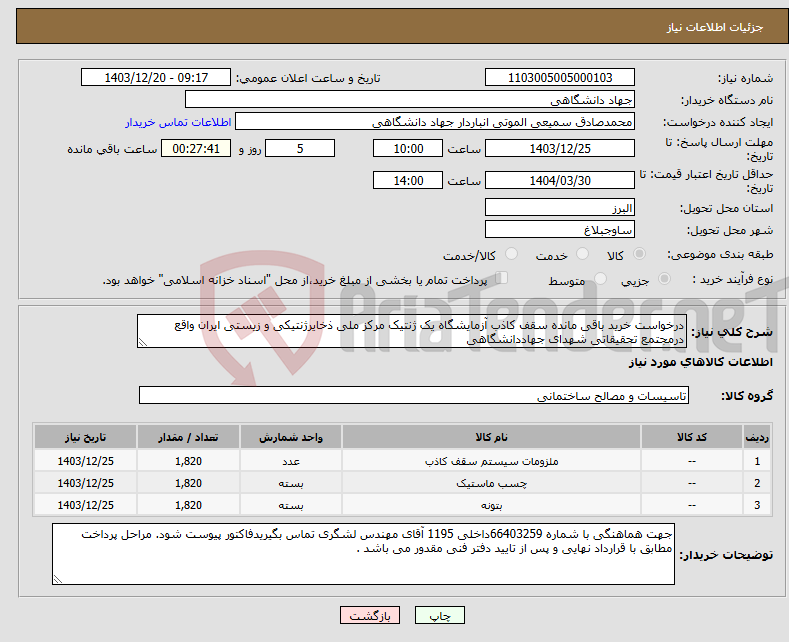Grab the buyer notes resize handle
Viewport: 789px width, 642px height.
point(57,580)
